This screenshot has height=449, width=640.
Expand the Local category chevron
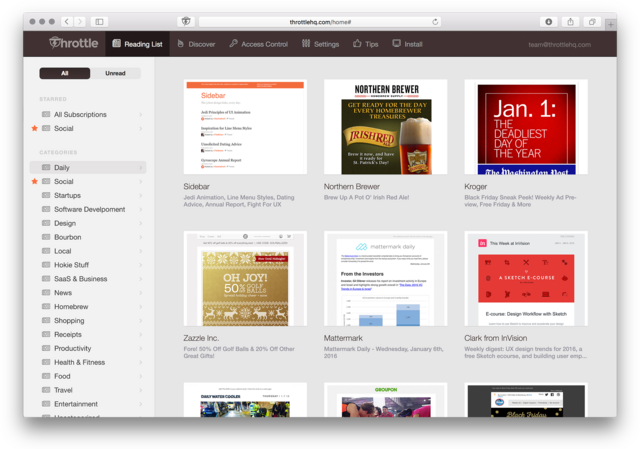click(x=140, y=251)
